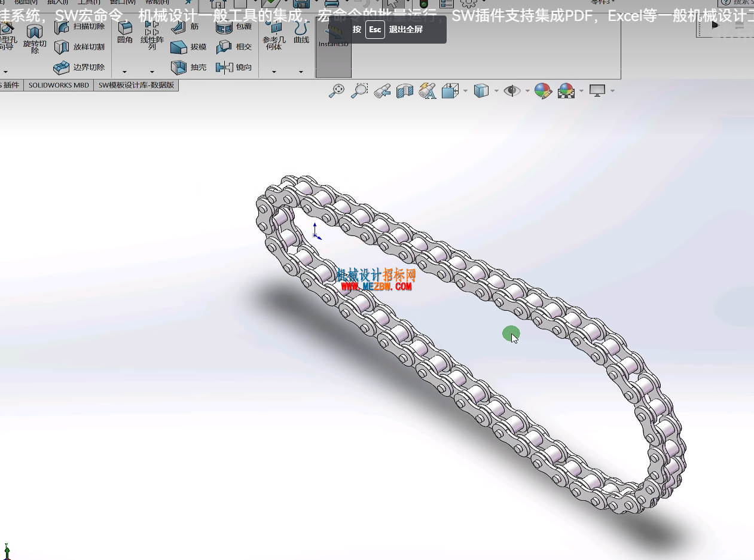Screen dimensions: 754x560
Task: Choose the 放样切割 lofted cut tool
Action: click(80, 47)
